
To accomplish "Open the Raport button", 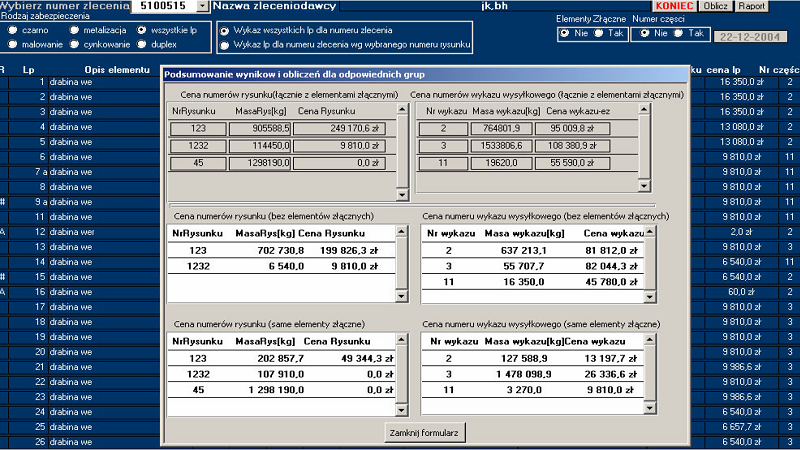I will tap(752, 6).
